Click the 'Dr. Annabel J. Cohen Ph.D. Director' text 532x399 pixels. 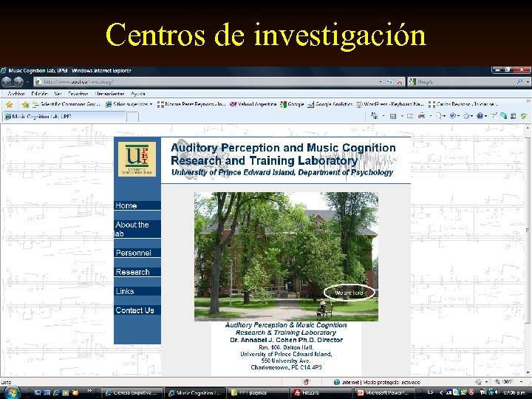[286, 340]
